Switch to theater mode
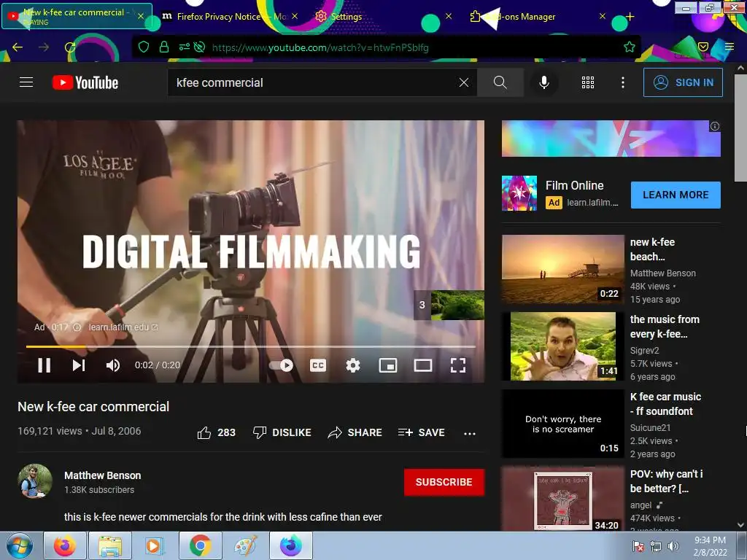Image resolution: width=747 pixels, height=560 pixels. 422,365
